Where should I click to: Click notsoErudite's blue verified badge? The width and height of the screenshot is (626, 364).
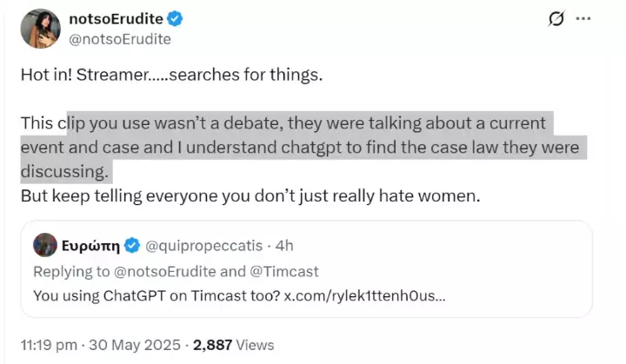(x=174, y=19)
